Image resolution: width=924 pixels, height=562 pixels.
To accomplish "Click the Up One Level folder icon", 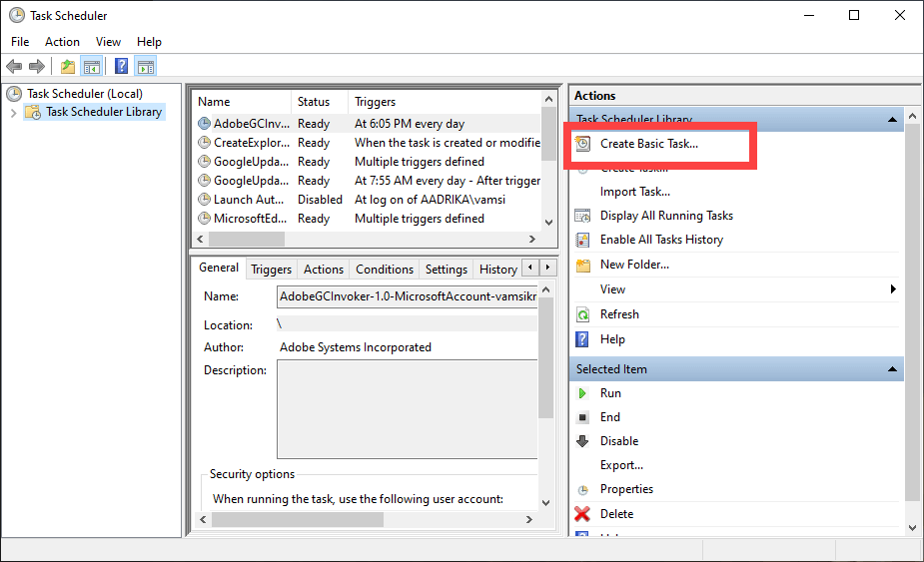I will pos(68,67).
